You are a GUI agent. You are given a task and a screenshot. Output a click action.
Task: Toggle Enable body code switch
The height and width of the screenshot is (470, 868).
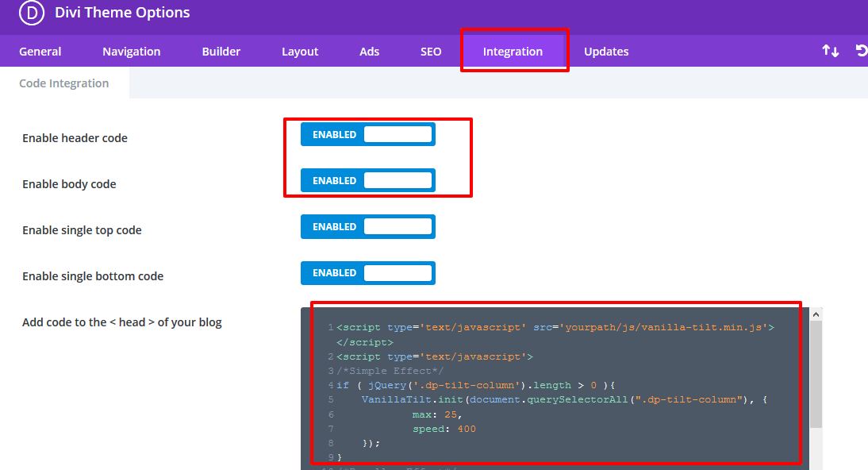click(x=368, y=181)
